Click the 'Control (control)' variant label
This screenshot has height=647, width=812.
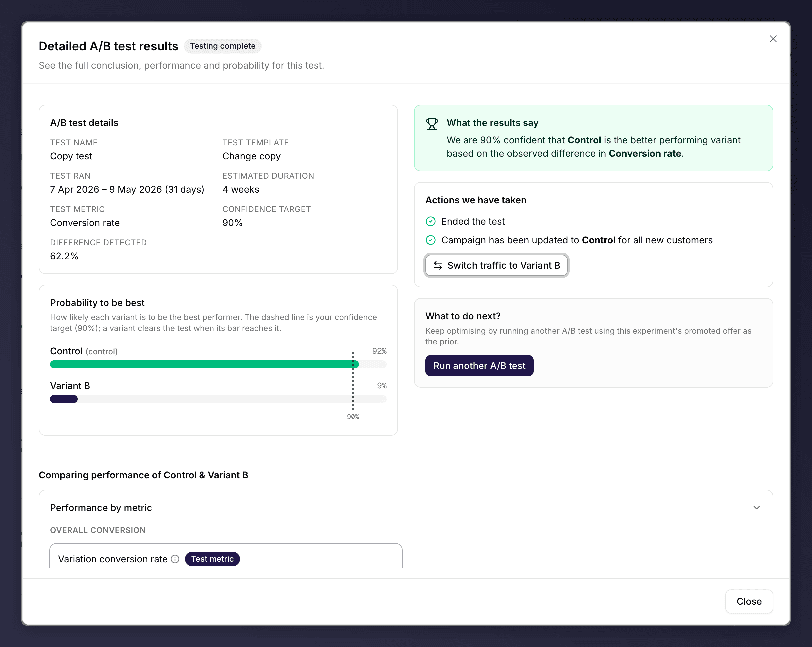point(84,351)
